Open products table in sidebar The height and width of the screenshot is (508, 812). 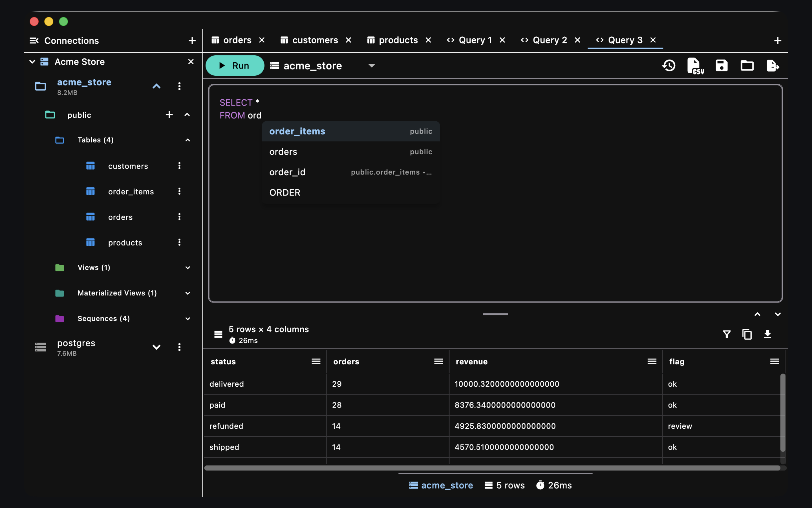coord(125,243)
